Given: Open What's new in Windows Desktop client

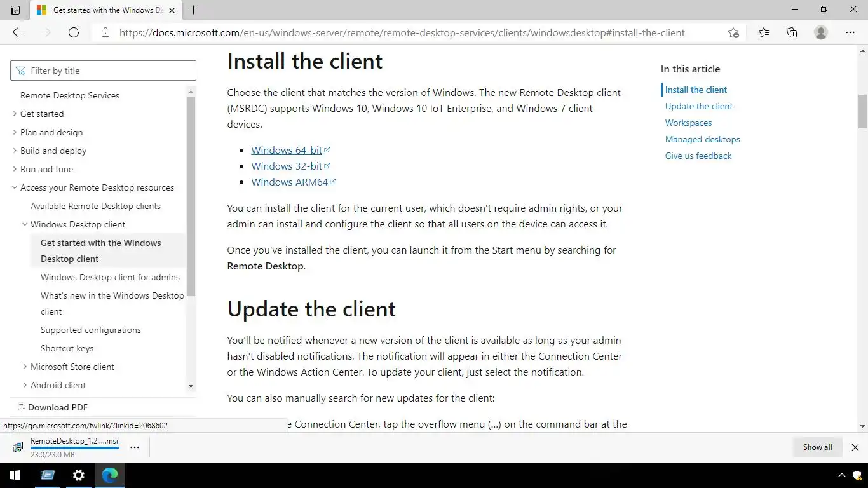Looking at the screenshot, I should 112,303.
